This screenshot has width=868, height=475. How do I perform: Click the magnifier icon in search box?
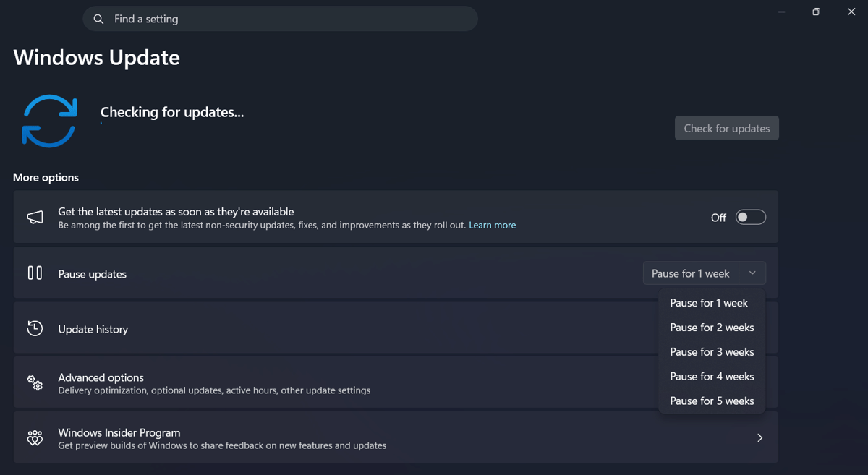[x=99, y=20]
